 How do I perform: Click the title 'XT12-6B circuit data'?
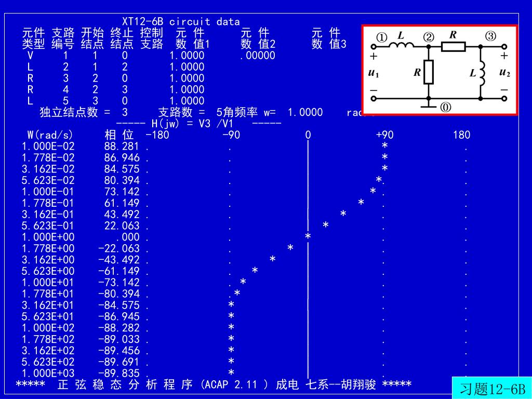click(181, 22)
